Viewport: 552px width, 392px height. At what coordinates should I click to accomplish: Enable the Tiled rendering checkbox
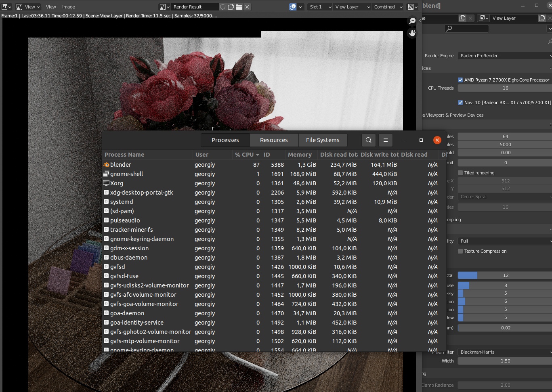coord(460,172)
